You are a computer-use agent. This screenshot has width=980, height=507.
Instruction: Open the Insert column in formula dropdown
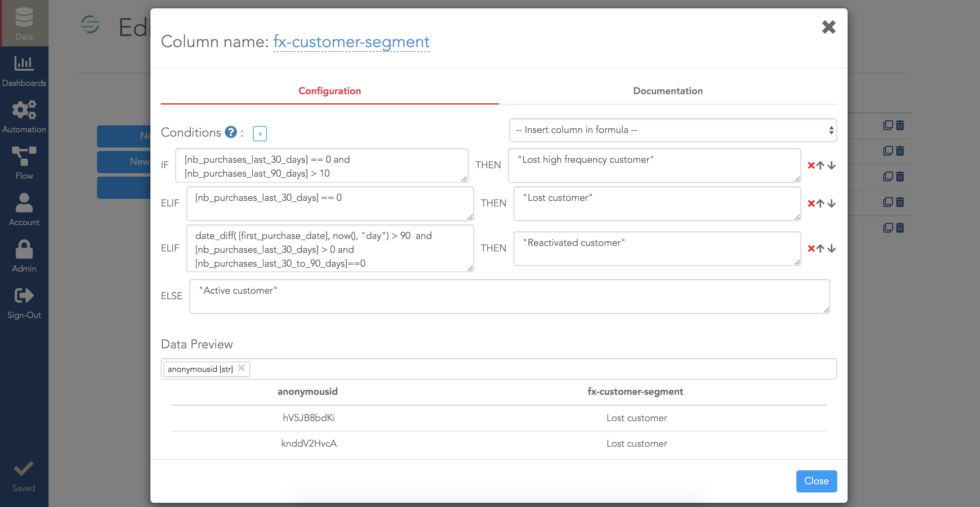click(x=673, y=130)
